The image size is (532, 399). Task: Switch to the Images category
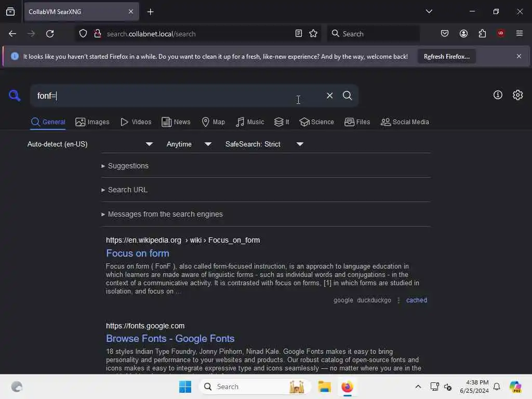(x=92, y=122)
